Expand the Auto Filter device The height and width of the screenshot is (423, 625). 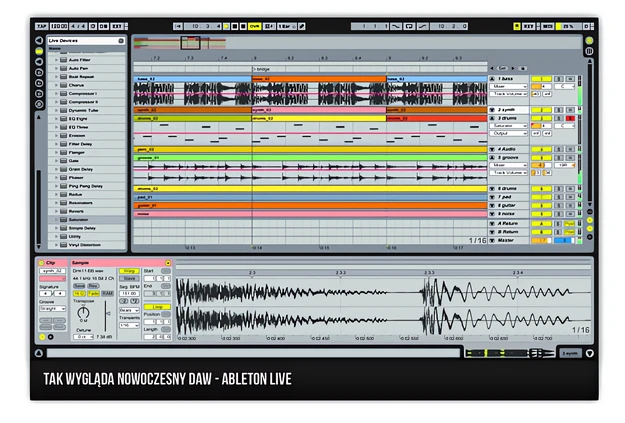pyautogui.click(x=56, y=60)
